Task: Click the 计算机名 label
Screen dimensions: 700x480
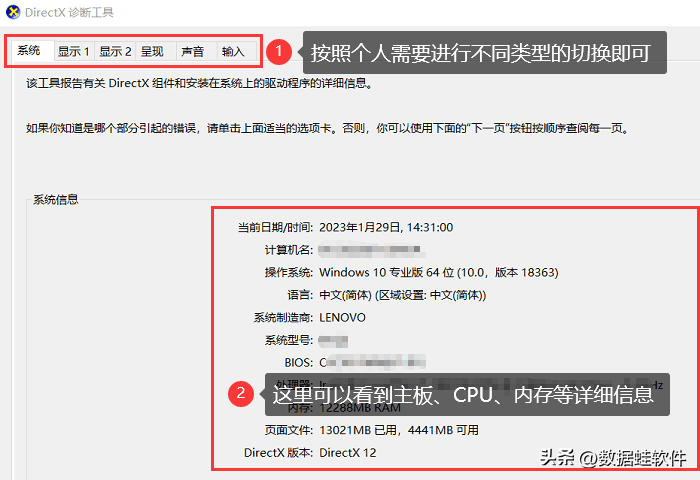Action: coord(289,250)
